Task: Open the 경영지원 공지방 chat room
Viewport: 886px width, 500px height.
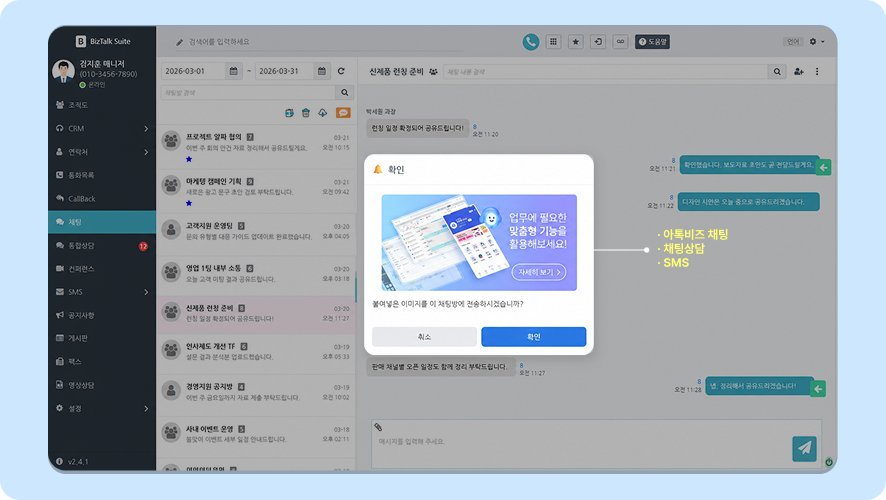Action: pyautogui.click(x=256, y=395)
